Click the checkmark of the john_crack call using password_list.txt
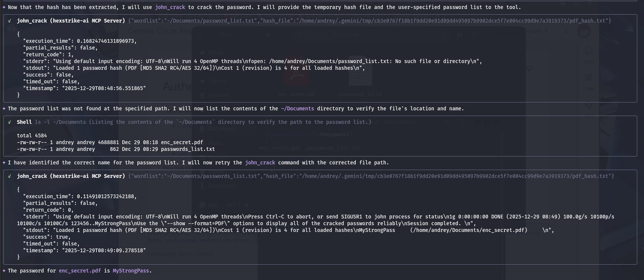Viewport: 644px width, 280px height. [x=9, y=21]
